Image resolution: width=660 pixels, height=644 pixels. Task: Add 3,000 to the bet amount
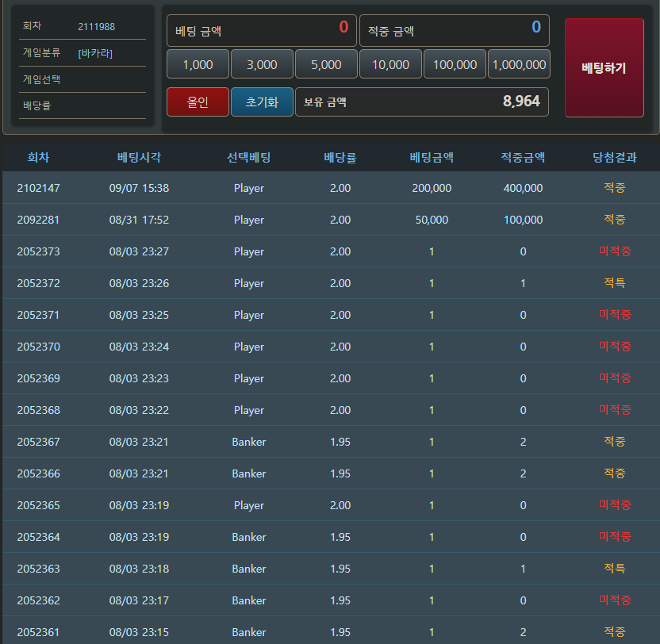click(x=262, y=64)
